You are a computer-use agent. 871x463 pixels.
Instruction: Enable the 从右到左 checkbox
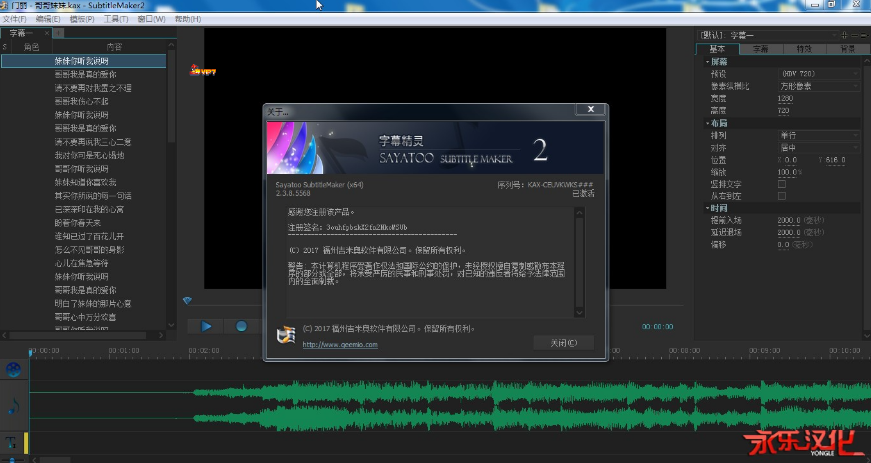tap(782, 196)
